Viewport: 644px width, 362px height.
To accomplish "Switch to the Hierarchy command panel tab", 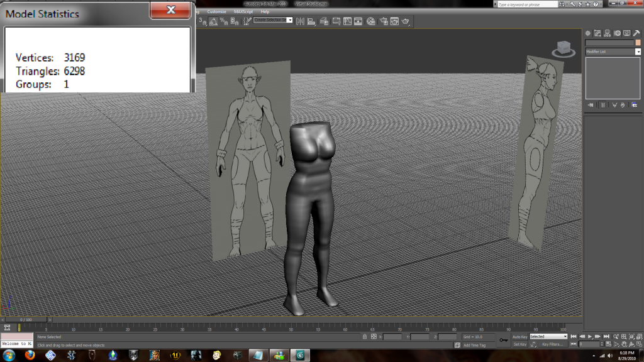I will (x=607, y=33).
